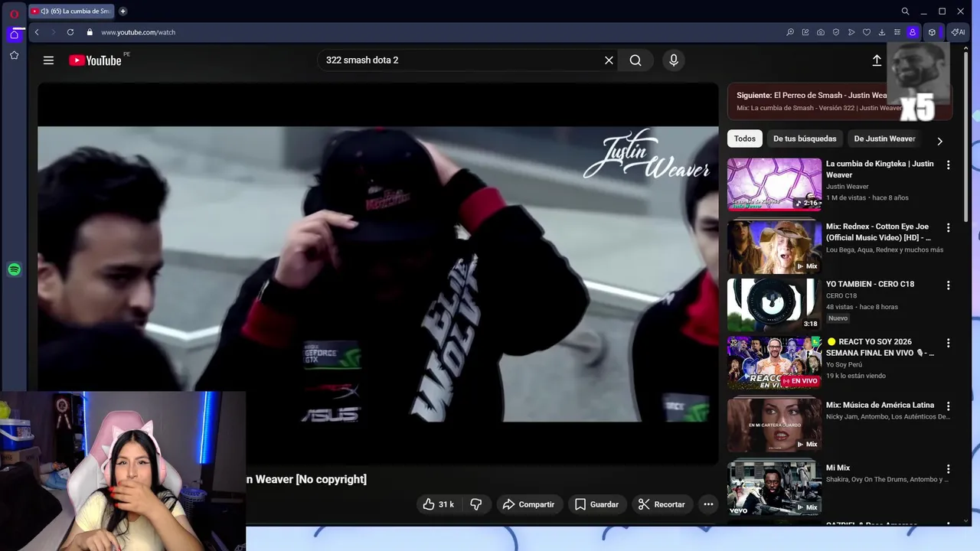Open site security lock info
The height and width of the screenshot is (551, 980).
click(90, 32)
